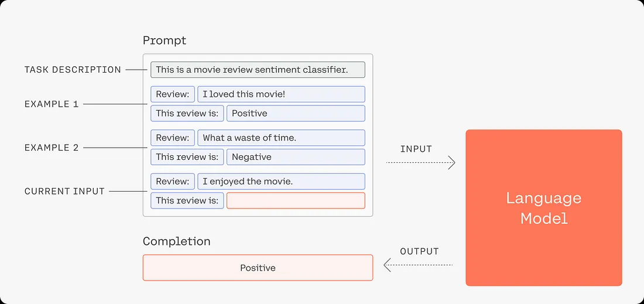Click the 'This review is:' tag in Example 2

[187, 157]
